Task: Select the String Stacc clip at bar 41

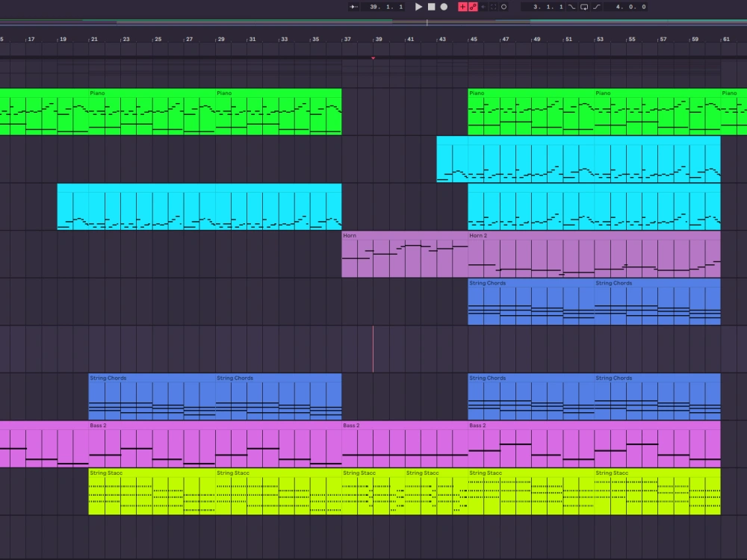Action: tap(436, 491)
